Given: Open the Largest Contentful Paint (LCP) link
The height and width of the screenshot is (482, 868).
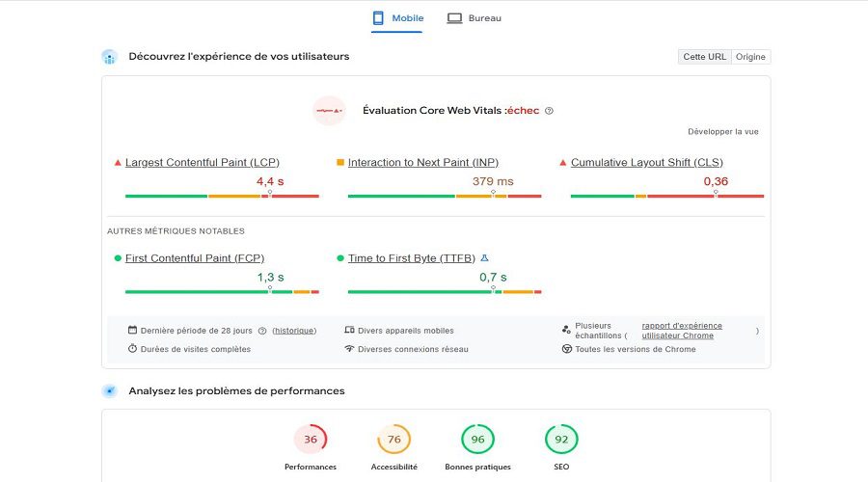Looking at the screenshot, I should [x=203, y=163].
